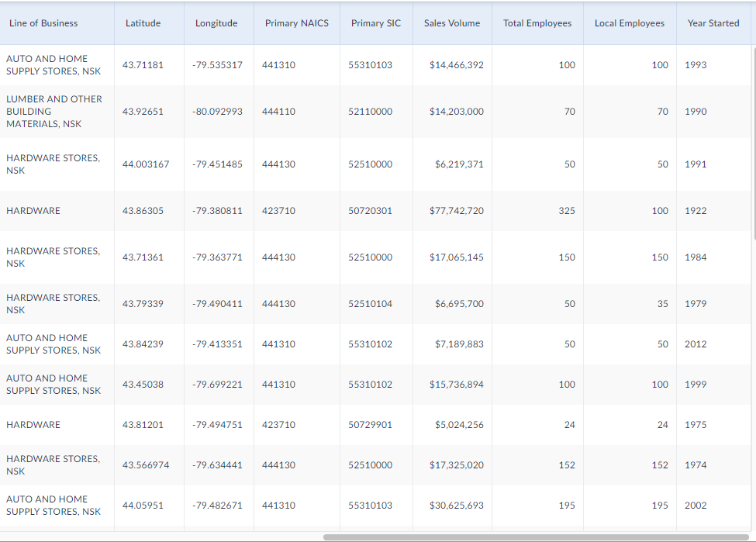Click the Line of Business column header
The image size is (756, 542).
[x=43, y=23]
